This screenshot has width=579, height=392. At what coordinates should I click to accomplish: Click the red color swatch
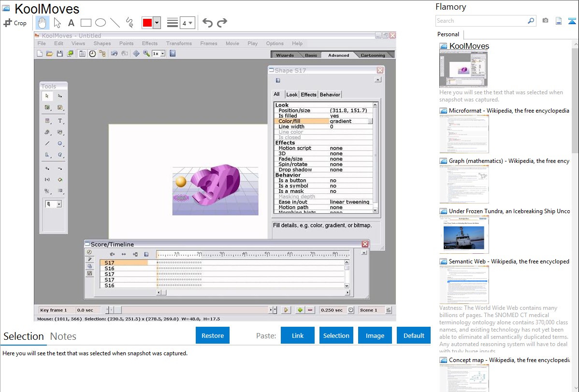click(x=147, y=23)
